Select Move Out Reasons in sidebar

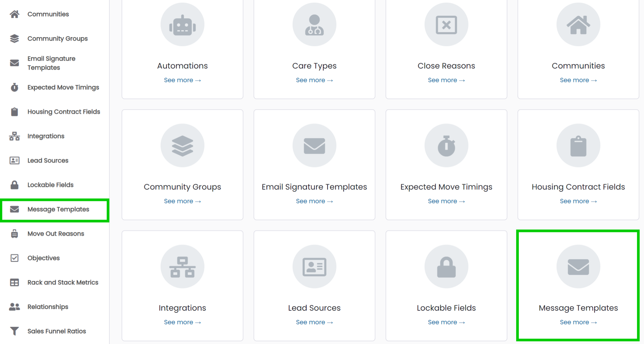[x=56, y=234]
